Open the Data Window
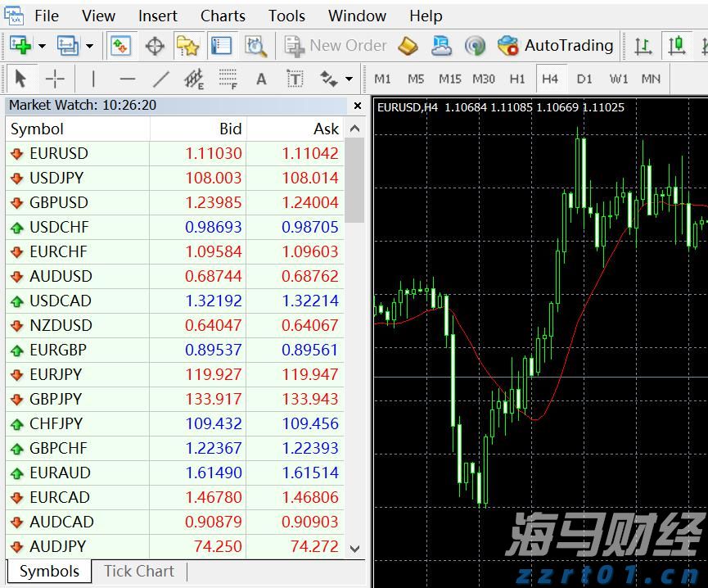Image resolution: width=708 pixels, height=588 pixels. click(x=155, y=45)
